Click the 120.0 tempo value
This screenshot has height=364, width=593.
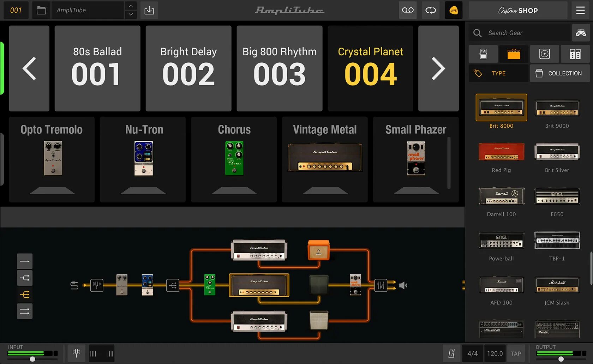pos(495,353)
